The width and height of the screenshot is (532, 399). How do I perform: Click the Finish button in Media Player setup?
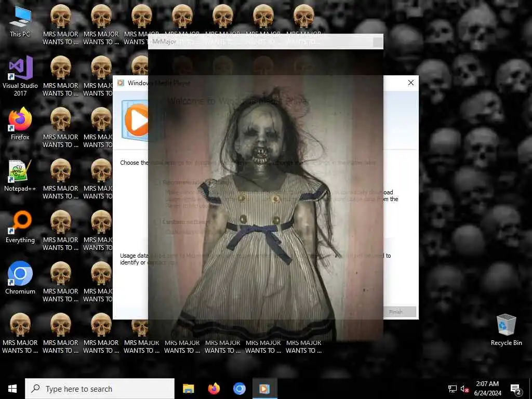[x=396, y=312]
